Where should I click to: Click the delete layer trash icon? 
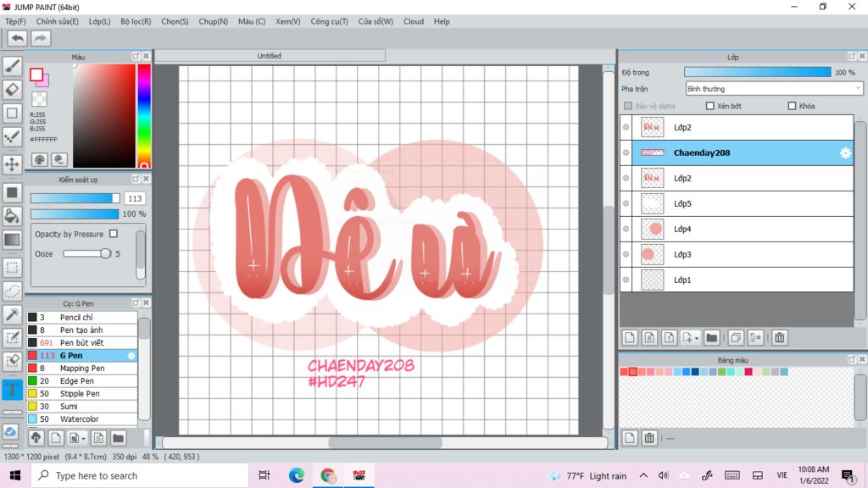pyautogui.click(x=780, y=337)
